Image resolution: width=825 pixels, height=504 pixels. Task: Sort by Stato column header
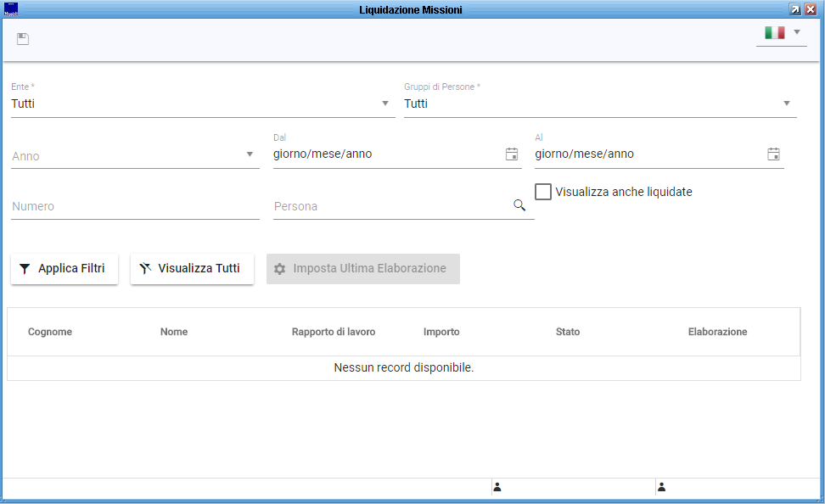click(568, 332)
